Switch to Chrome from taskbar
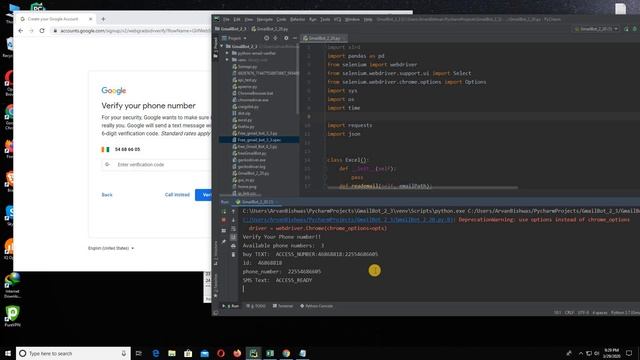The image size is (640, 360). (286, 353)
